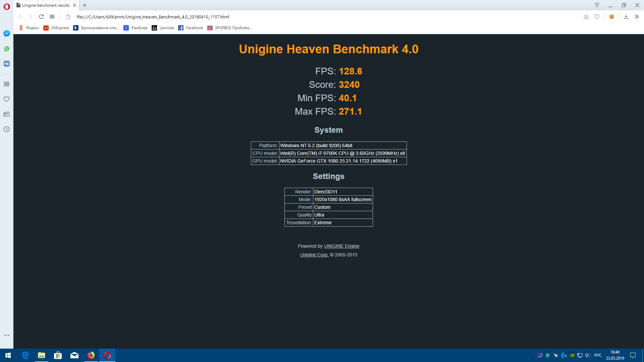Click the address bar file path
The image size is (644, 362).
(153, 17)
